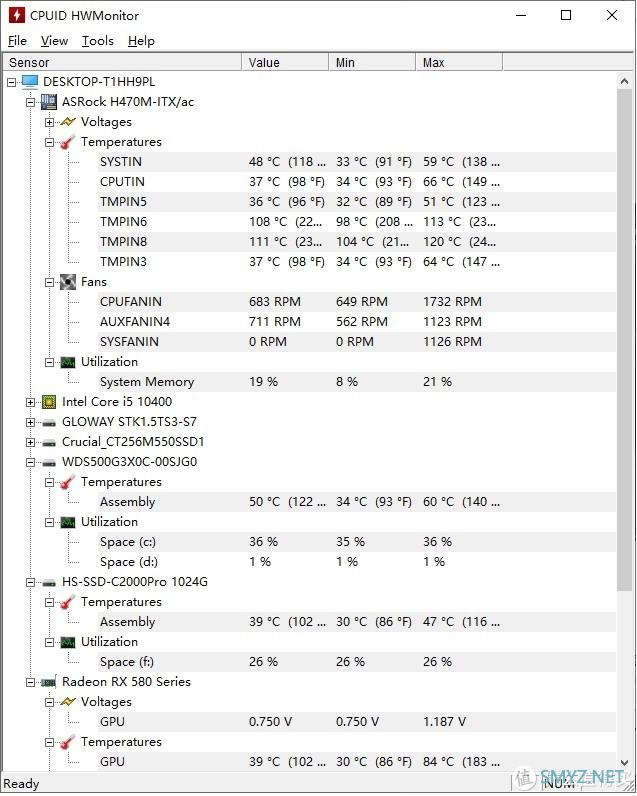637x796 pixels.
Task: Select the GPU 39 °C temperature row
Action: point(355,762)
